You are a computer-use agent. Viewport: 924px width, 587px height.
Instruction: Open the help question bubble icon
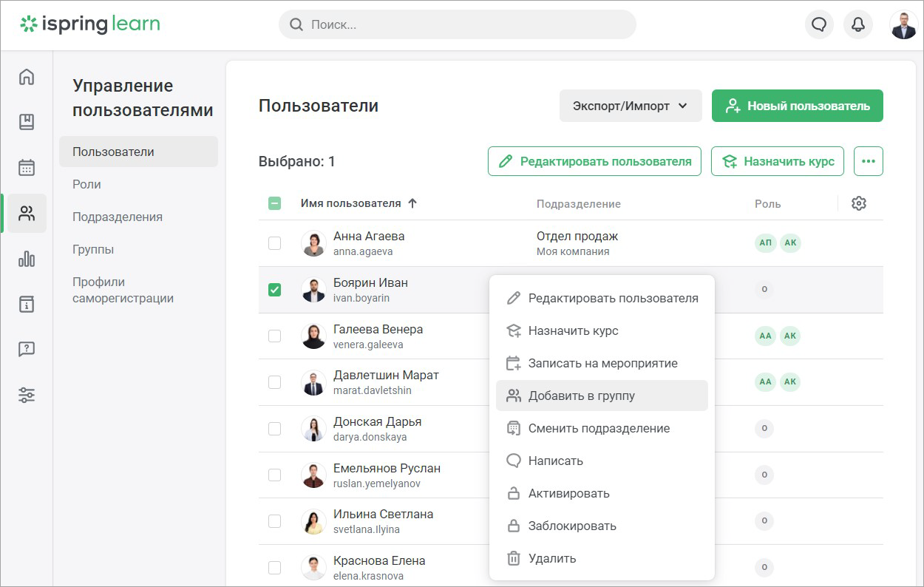coord(27,350)
